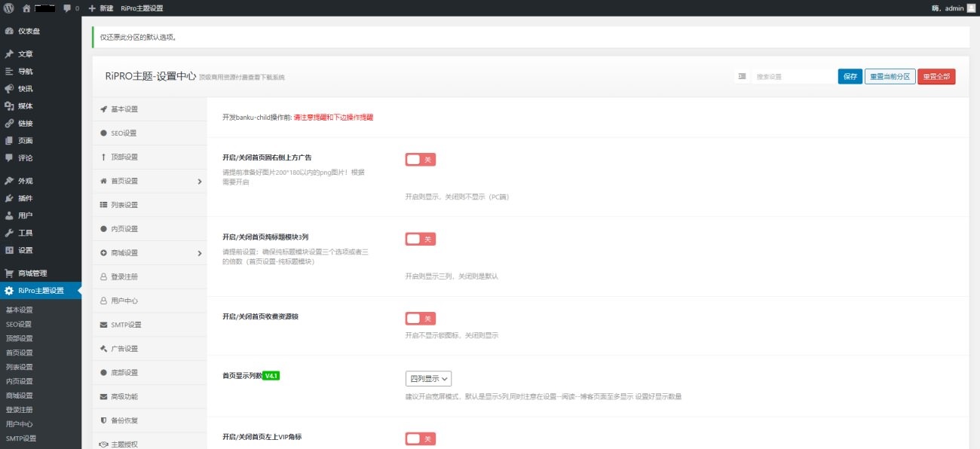The height and width of the screenshot is (449, 980).
Task: Toggle the 首页左上VIP角标 switch
Action: tap(421, 439)
